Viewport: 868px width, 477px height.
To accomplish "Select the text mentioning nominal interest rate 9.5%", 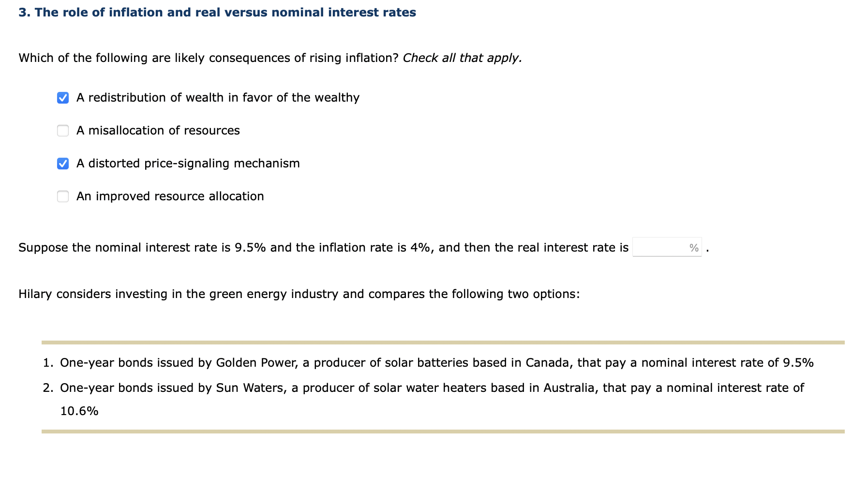I will click(324, 247).
